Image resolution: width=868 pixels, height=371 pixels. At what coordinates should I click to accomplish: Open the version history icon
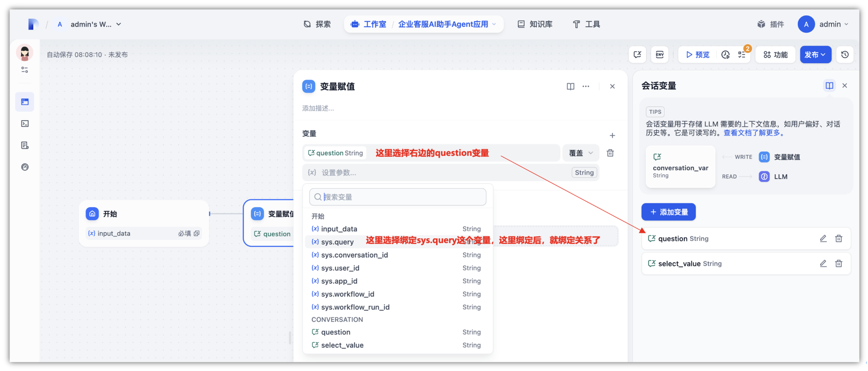(845, 54)
